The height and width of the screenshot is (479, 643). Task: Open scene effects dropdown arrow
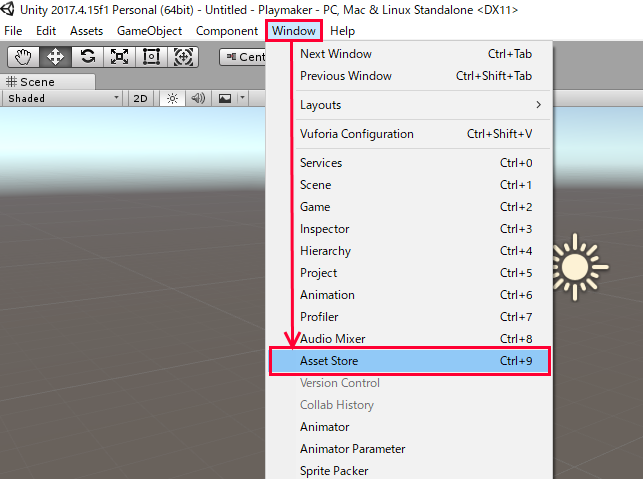pyautogui.click(x=242, y=98)
